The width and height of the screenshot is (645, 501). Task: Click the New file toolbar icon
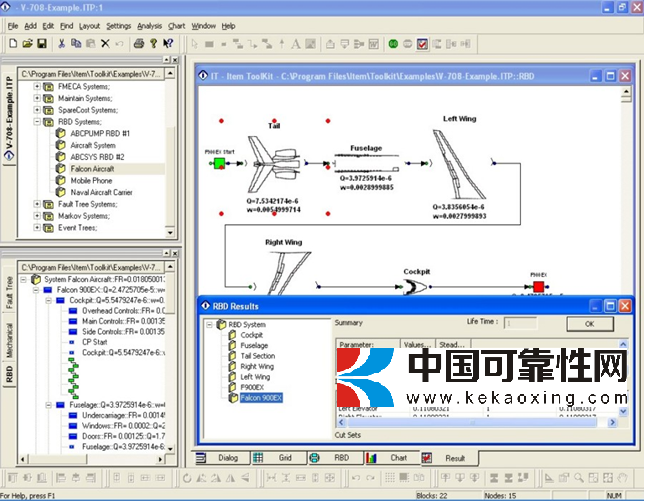pos(12,44)
